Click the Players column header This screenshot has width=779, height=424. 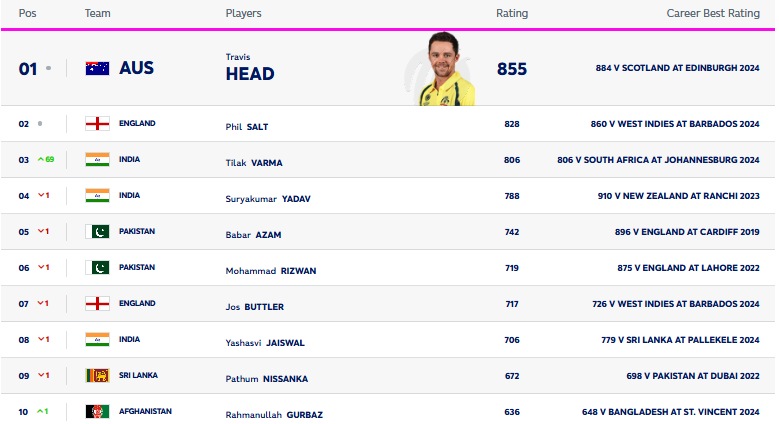coord(242,14)
